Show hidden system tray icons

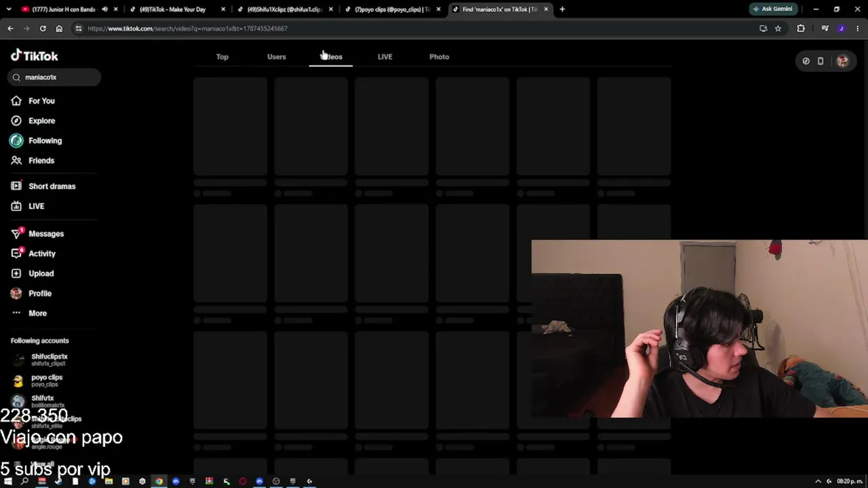(x=818, y=481)
